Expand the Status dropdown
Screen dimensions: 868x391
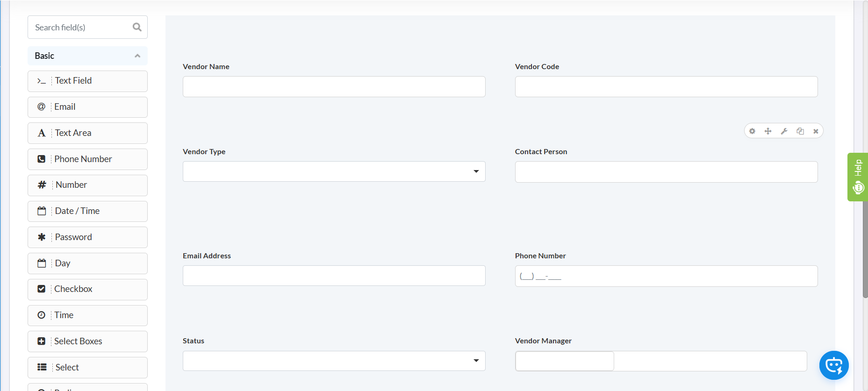[x=334, y=361]
